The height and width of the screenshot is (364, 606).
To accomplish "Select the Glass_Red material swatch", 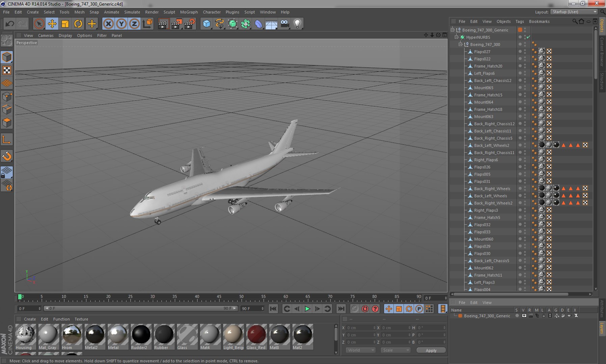I will pos(256,337).
